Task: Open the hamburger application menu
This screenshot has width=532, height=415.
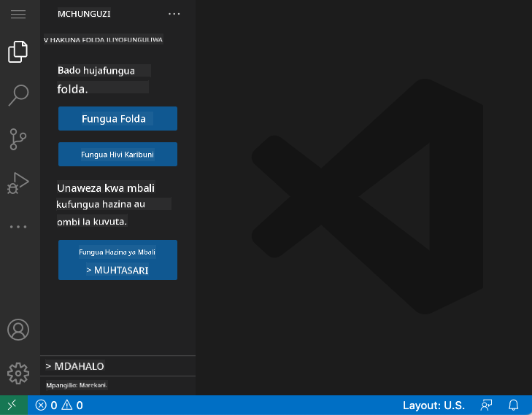Action: [18, 15]
